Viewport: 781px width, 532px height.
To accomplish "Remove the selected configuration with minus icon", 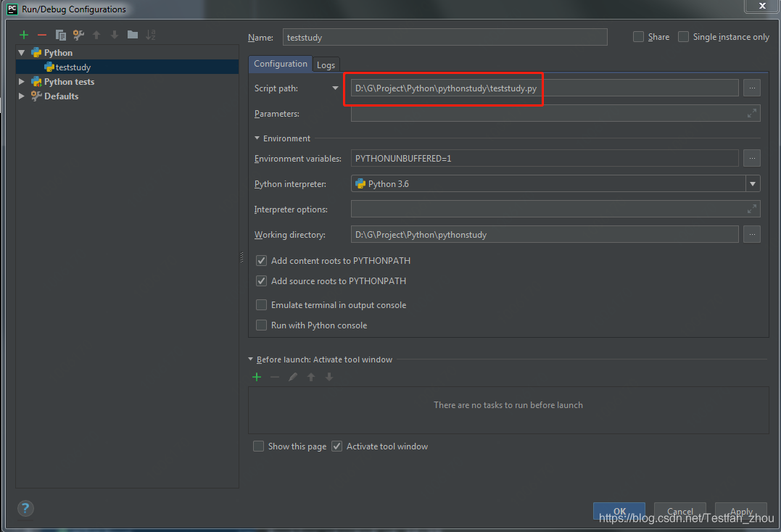I will click(x=42, y=35).
